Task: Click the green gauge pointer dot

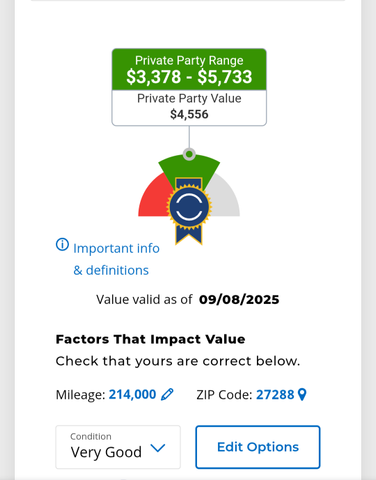Action: [x=189, y=154]
